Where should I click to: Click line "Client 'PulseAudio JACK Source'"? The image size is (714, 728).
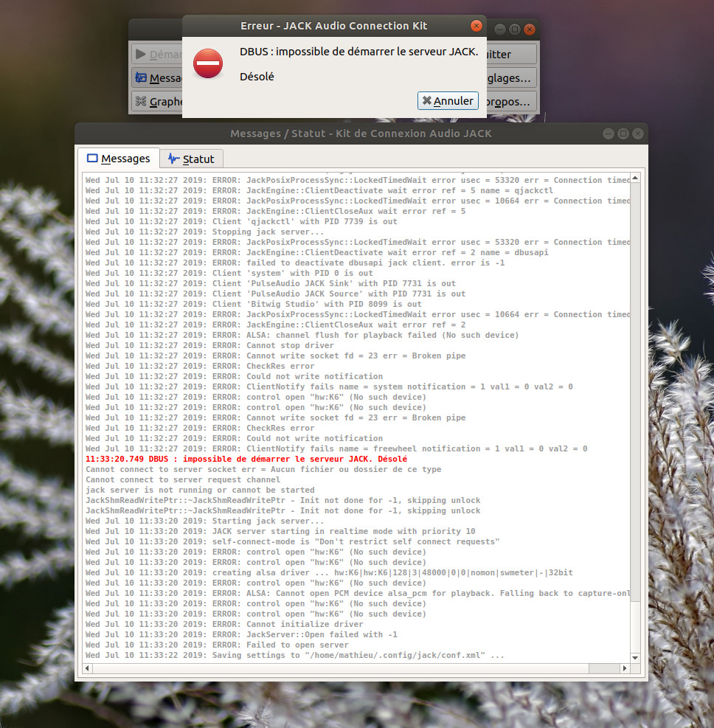pos(275,294)
